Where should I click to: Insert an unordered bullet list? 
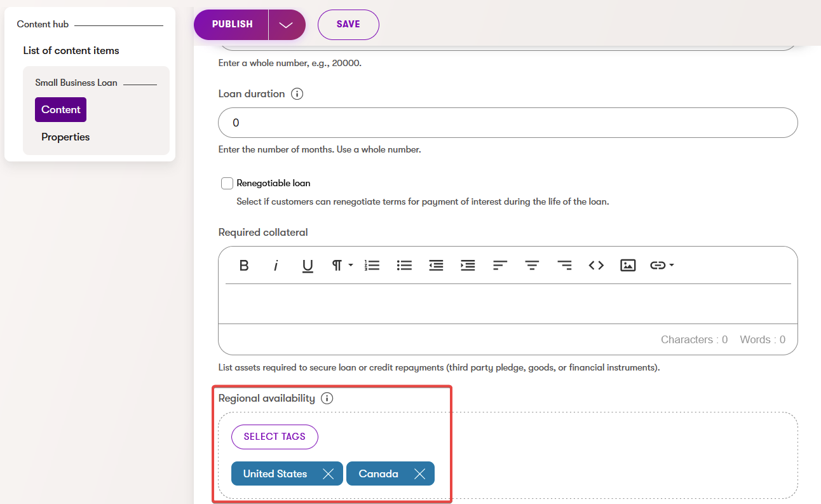tap(404, 266)
